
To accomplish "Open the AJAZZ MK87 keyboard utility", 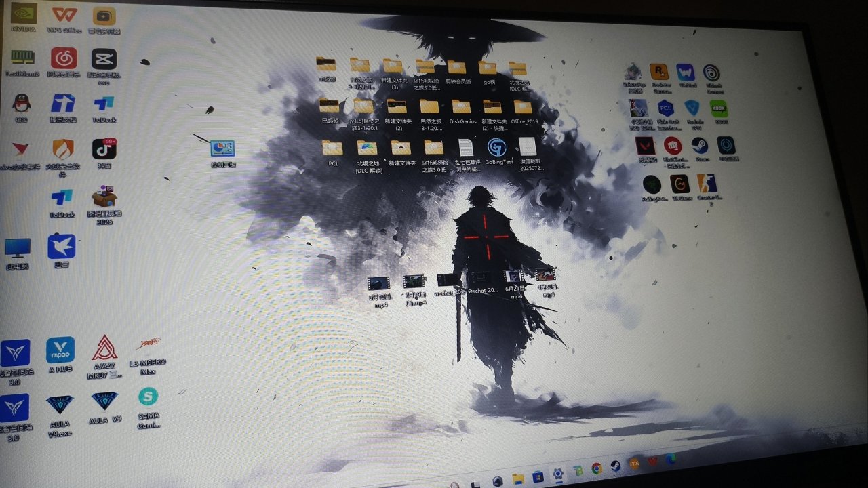I will [x=104, y=348].
